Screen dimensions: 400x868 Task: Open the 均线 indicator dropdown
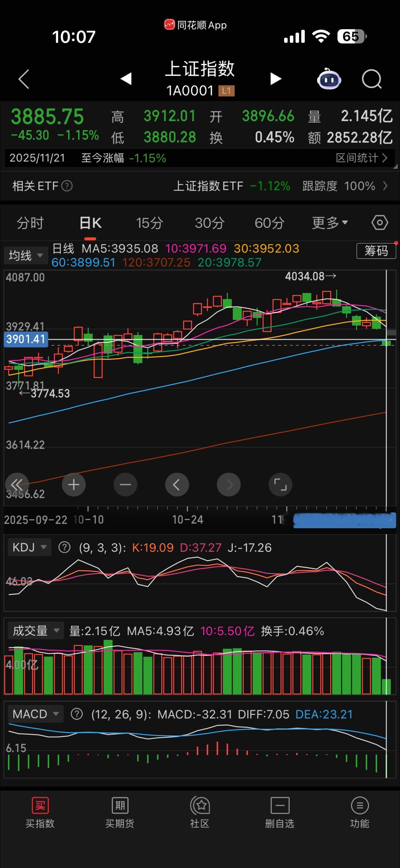26,255
